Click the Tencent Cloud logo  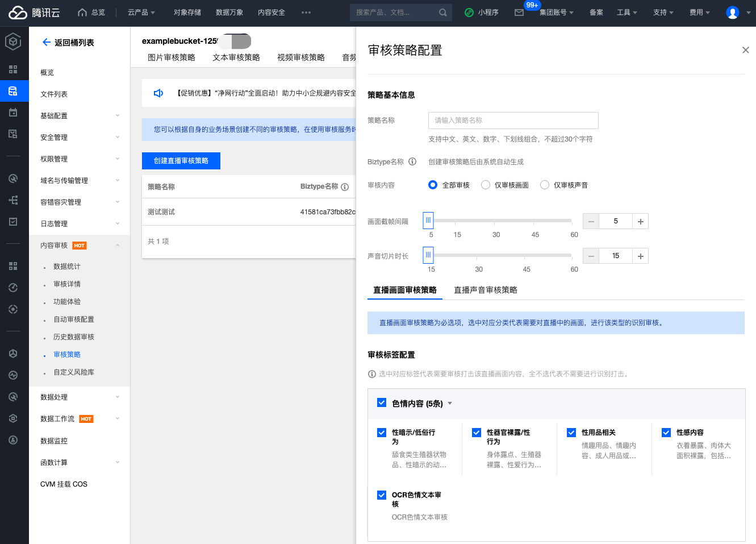(x=34, y=13)
